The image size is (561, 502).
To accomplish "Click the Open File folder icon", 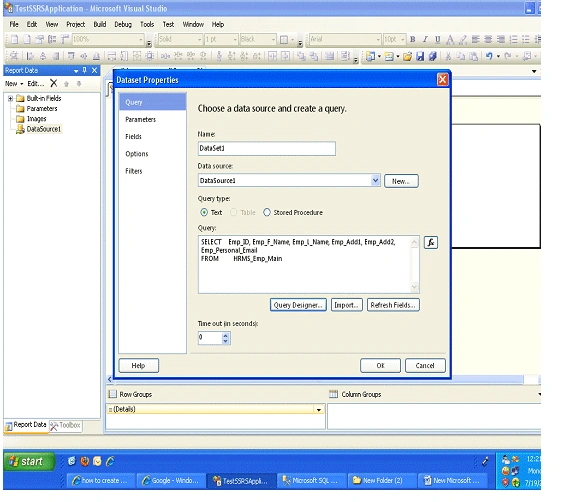I will click(x=407, y=56).
